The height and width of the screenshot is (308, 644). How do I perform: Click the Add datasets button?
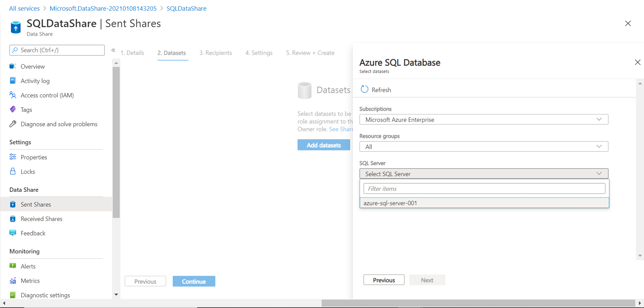point(324,145)
